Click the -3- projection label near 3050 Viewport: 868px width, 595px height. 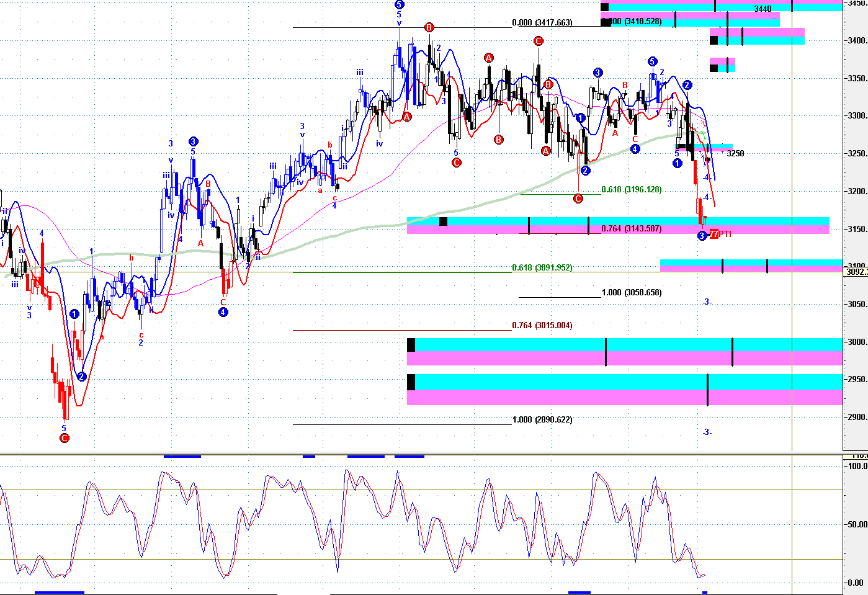[x=707, y=302]
